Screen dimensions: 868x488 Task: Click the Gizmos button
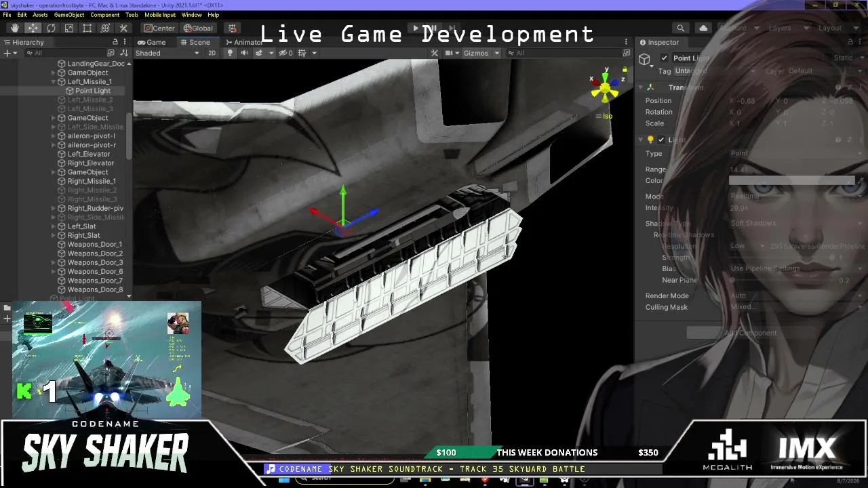(x=475, y=53)
